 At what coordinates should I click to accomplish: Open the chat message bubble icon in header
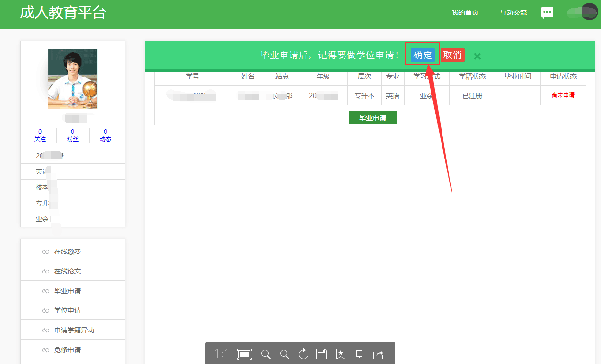547,13
